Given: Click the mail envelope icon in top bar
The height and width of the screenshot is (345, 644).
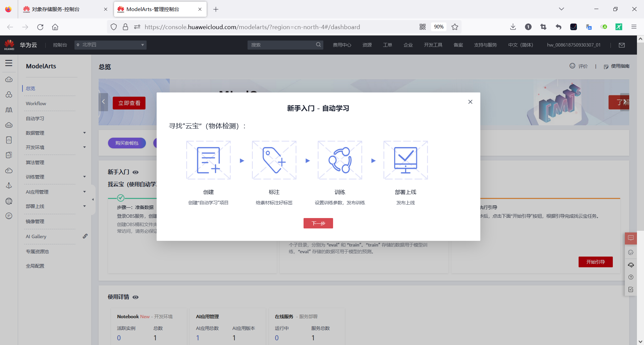Looking at the screenshot, I should pyautogui.click(x=622, y=45).
